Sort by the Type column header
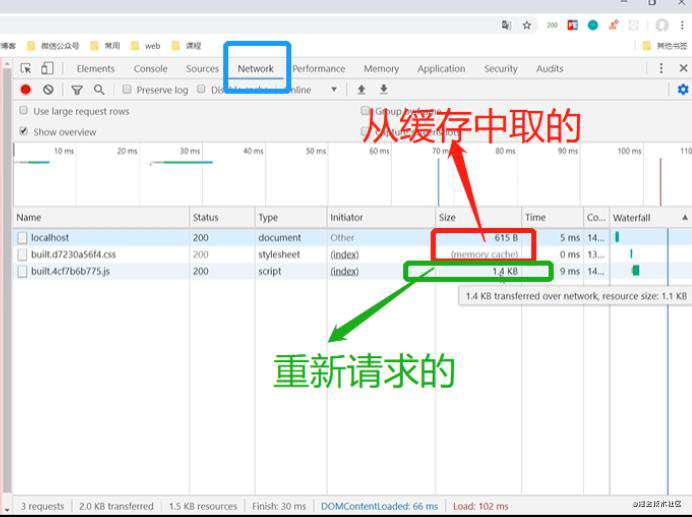 click(x=291, y=217)
